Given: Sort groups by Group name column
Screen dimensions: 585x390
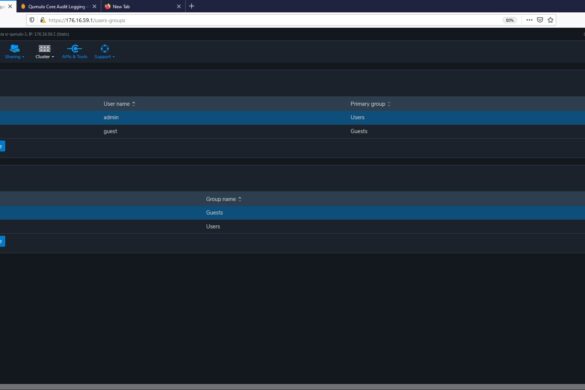Looking at the screenshot, I should pyautogui.click(x=223, y=199).
